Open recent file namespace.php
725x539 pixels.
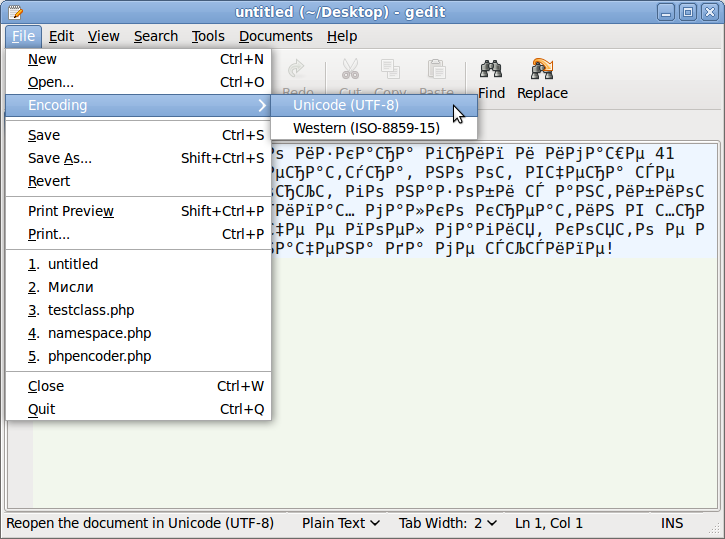point(138,333)
